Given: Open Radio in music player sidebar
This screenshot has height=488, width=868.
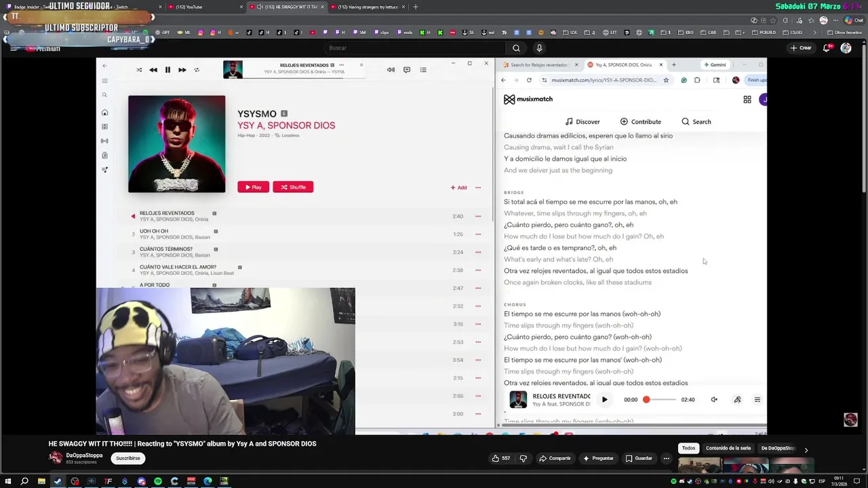Looking at the screenshot, I should (104, 141).
